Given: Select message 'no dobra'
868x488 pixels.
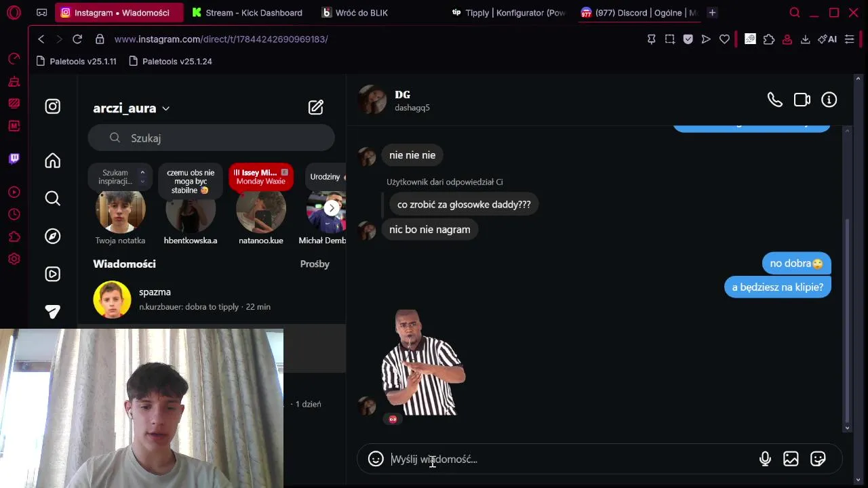Looking at the screenshot, I should pyautogui.click(x=796, y=264).
